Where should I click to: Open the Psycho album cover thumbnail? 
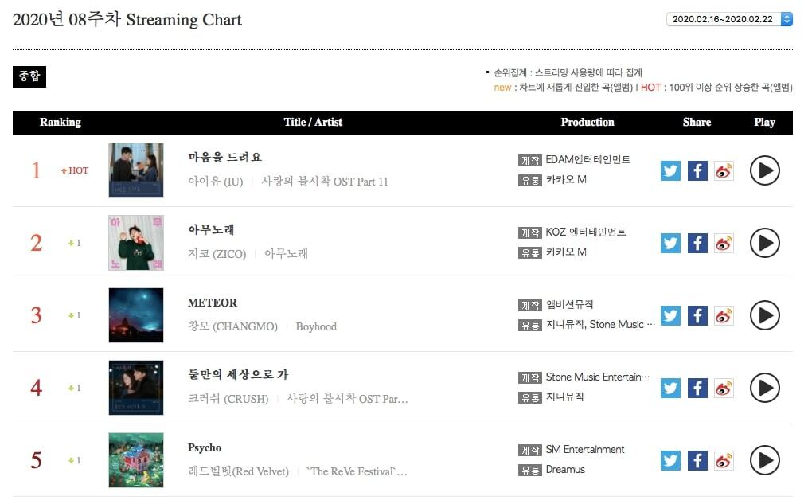tap(136, 460)
